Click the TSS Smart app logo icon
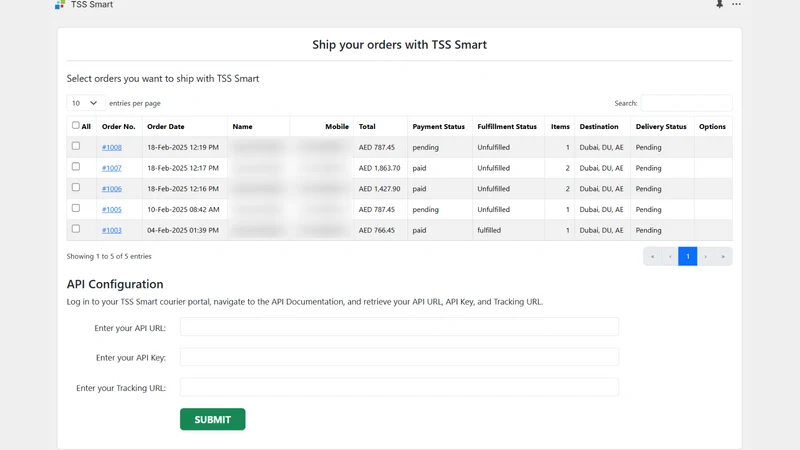Viewport: 800px width, 450px height. click(x=60, y=5)
